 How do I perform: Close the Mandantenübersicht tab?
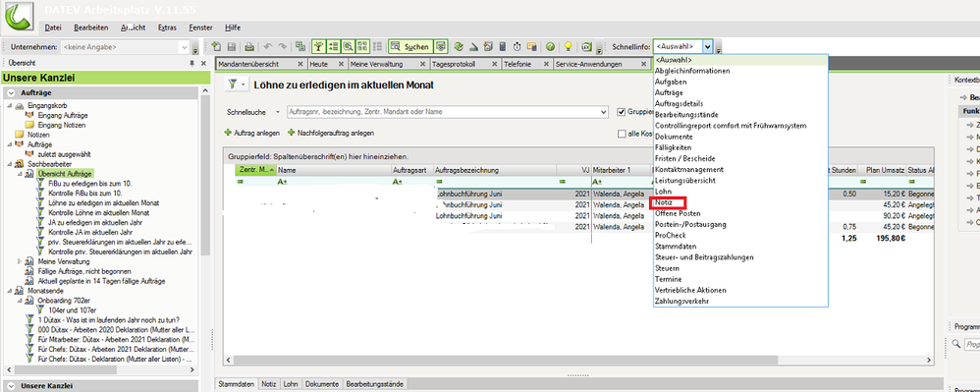[x=300, y=64]
